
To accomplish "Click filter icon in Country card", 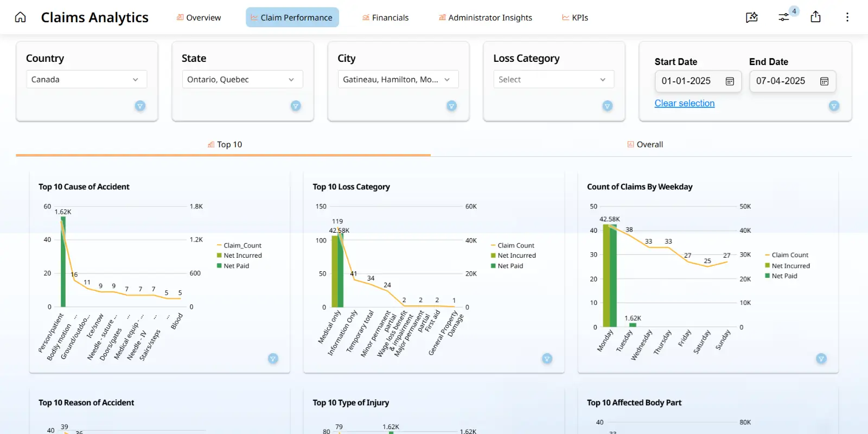I will [140, 106].
